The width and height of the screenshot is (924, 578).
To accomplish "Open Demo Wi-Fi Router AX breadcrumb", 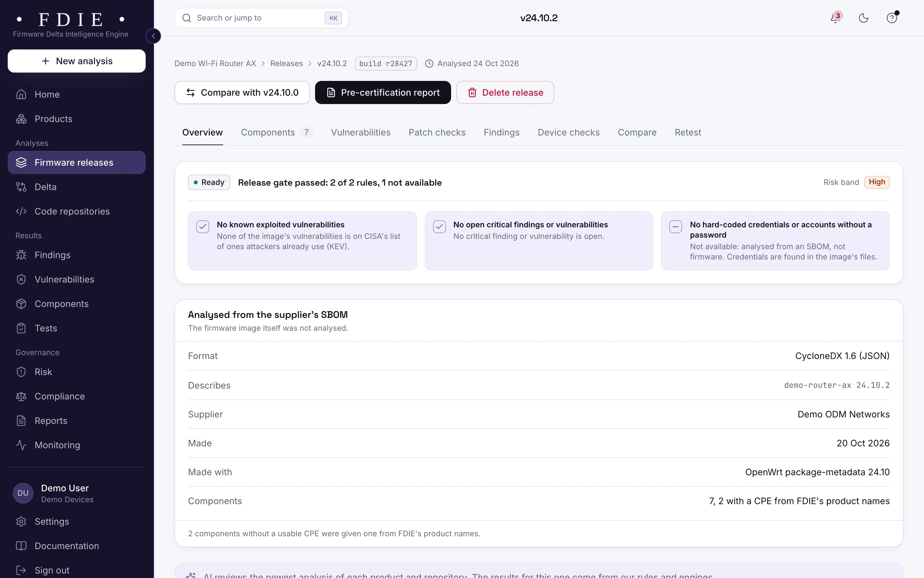I will point(215,64).
